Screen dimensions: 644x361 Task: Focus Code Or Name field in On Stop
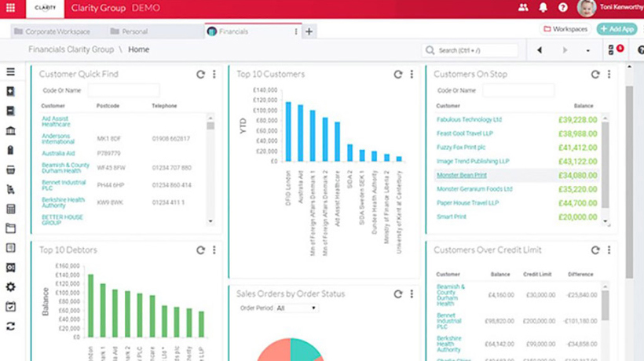[518, 90]
